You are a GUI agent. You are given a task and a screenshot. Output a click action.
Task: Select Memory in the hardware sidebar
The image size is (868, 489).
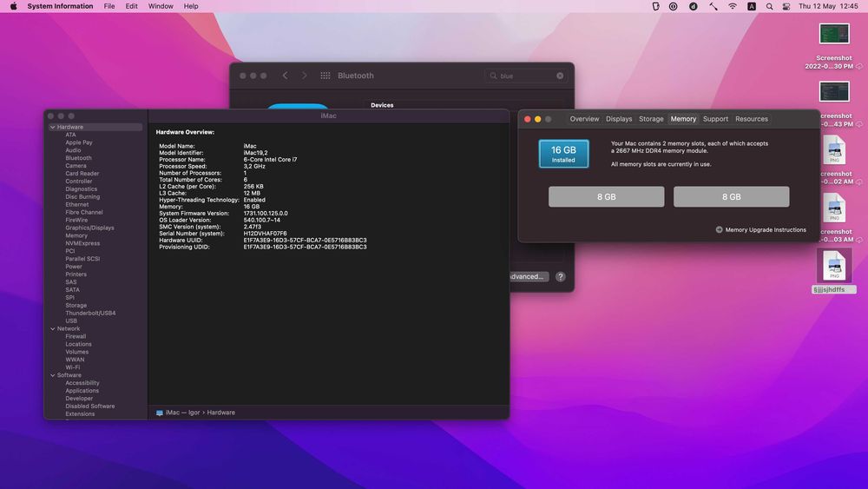point(76,235)
